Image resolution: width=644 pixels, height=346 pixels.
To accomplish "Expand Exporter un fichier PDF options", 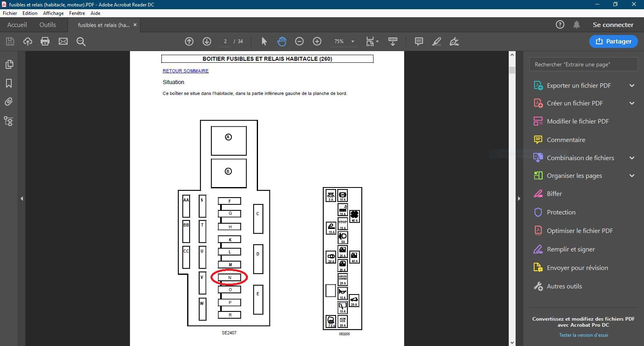I will (x=632, y=85).
